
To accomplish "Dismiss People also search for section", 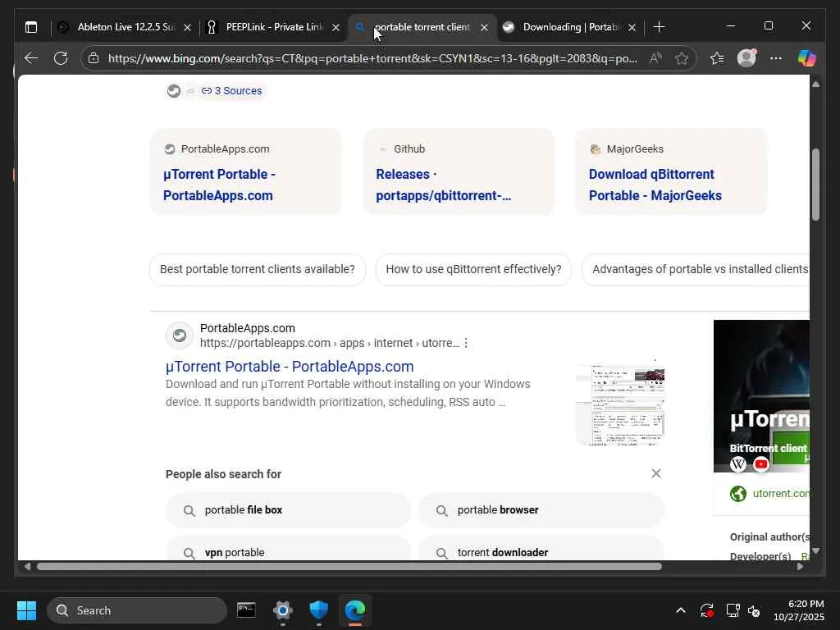I will (656, 473).
